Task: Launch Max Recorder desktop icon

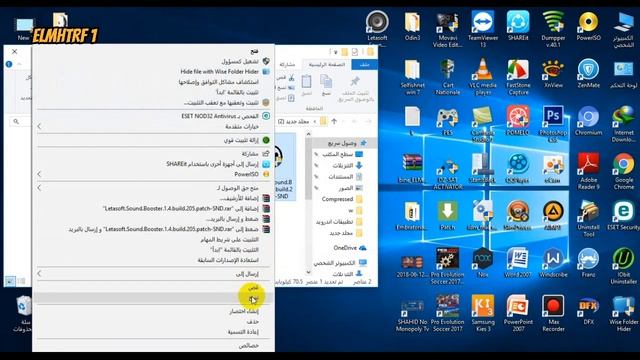Action: coord(553,313)
